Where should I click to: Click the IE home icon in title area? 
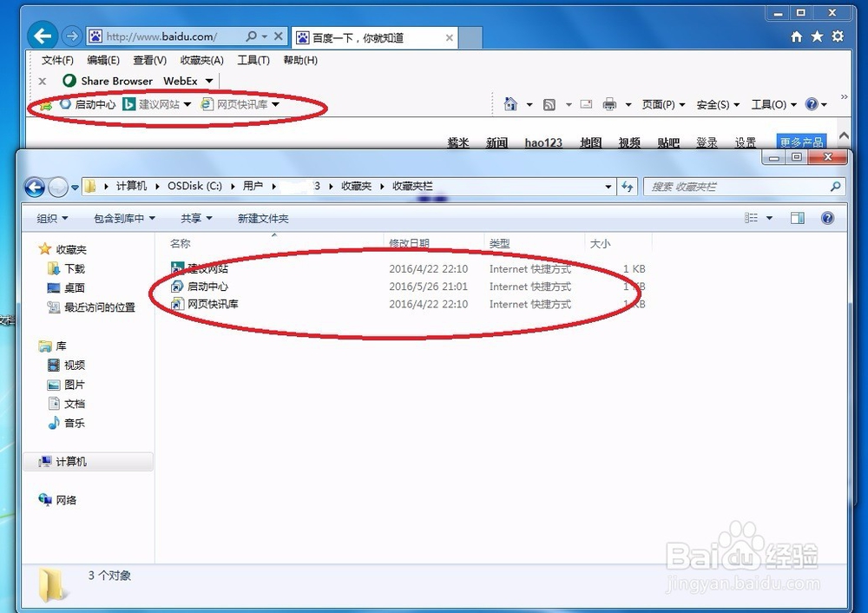pos(796,36)
